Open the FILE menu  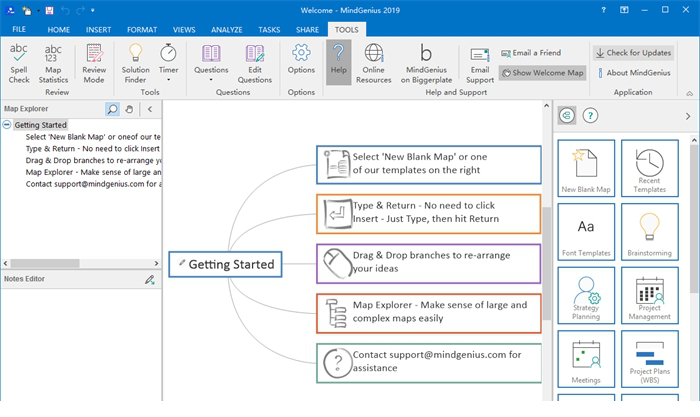tap(19, 29)
